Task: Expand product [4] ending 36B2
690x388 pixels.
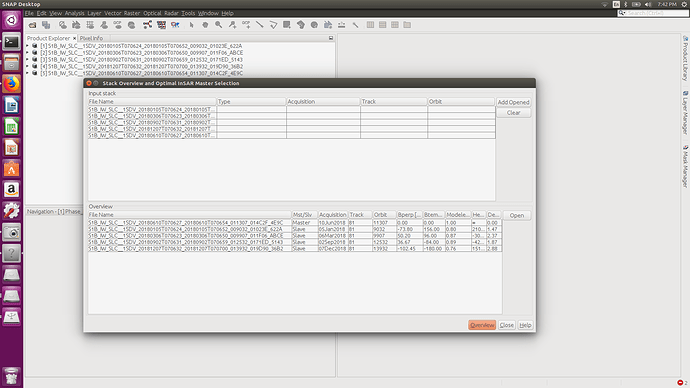Action: coord(28,66)
